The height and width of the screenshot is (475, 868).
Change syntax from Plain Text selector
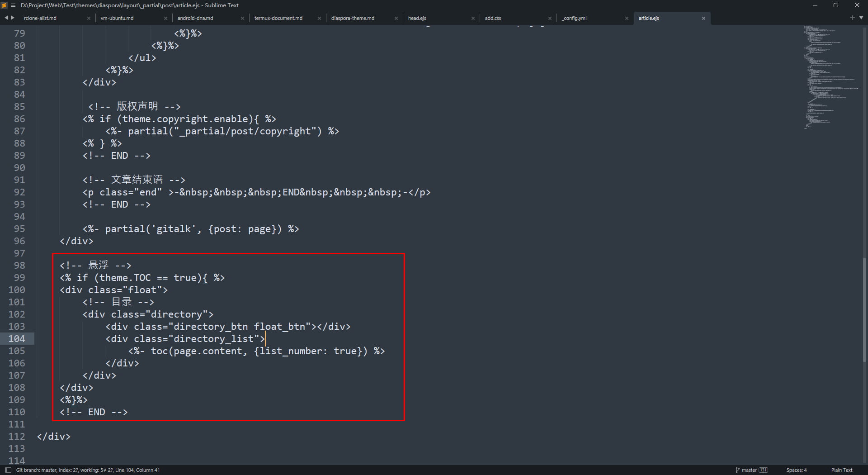841,470
